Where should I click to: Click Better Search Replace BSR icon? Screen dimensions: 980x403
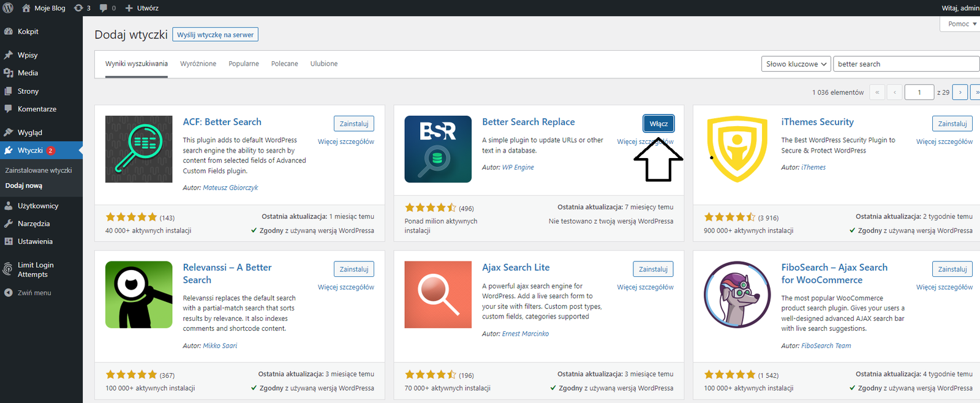438,149
